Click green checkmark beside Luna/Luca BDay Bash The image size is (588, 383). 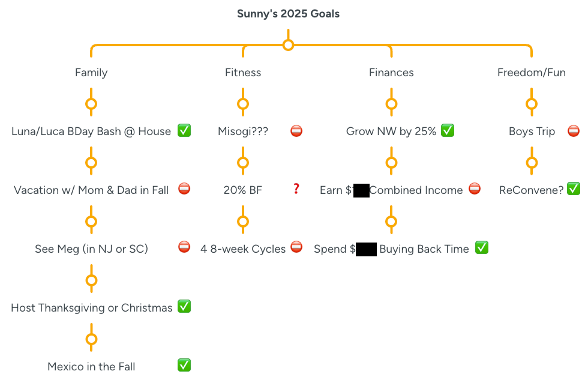click(x=184, y=131)
